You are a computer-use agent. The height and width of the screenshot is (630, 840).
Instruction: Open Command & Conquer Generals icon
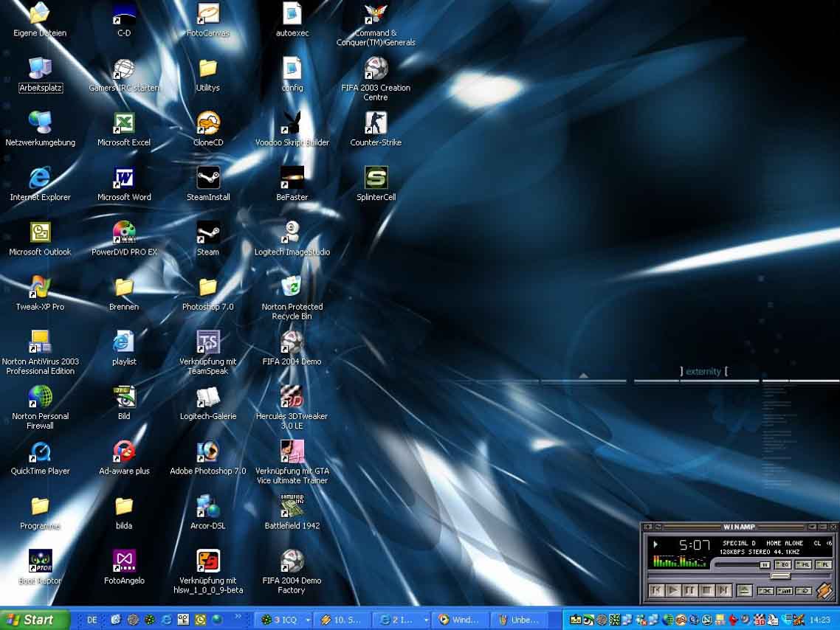point(376,24)
